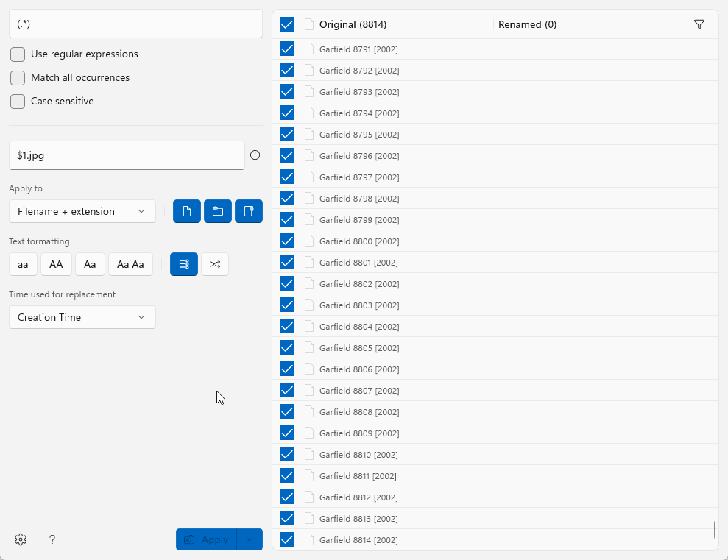The image size is (728, 560).
Task: Click the Renamed (0) column header
Action: [x=528, y=24]
